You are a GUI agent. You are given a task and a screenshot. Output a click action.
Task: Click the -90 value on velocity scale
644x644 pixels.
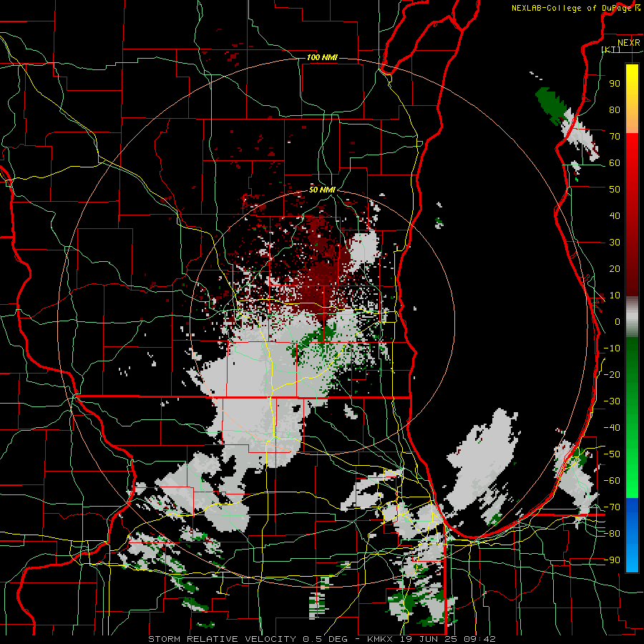[x=612, y=560]
